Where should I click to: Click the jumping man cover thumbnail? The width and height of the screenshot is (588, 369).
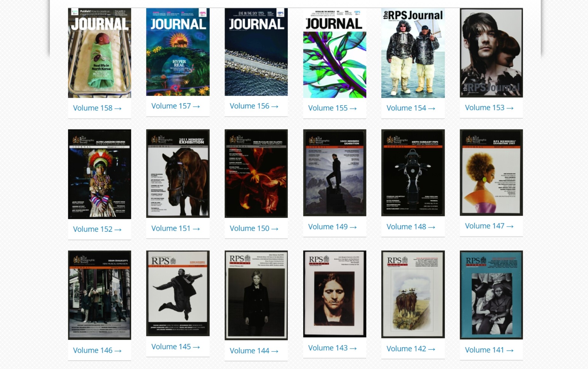(x=178, y=293)
